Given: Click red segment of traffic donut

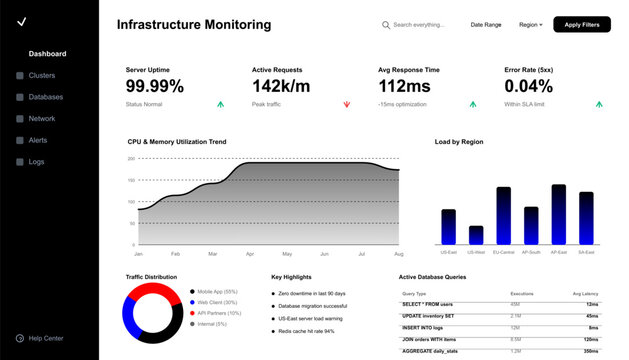Looking at the screenshot, I should (x=155, y=289).
